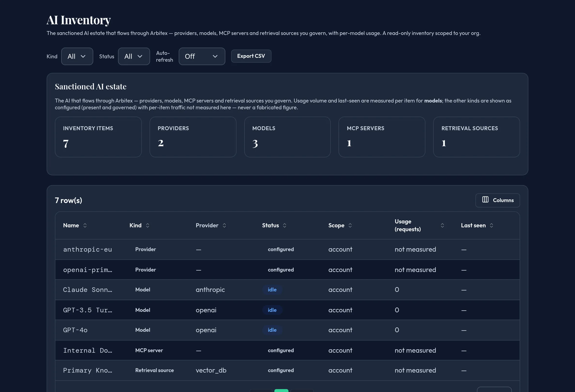575x392 pixels.
Task: Click the Name column header
Action: (71, 225)
